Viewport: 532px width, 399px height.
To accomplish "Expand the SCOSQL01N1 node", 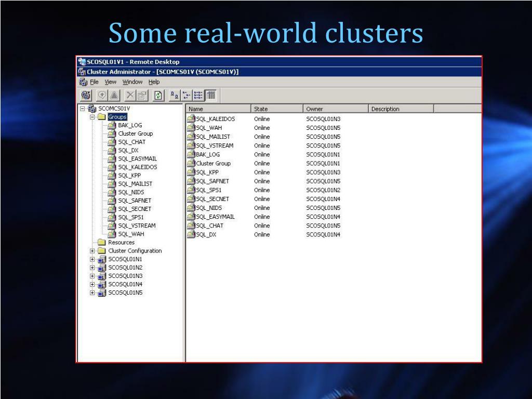I will pyautogui.click(x=92, y=259).
